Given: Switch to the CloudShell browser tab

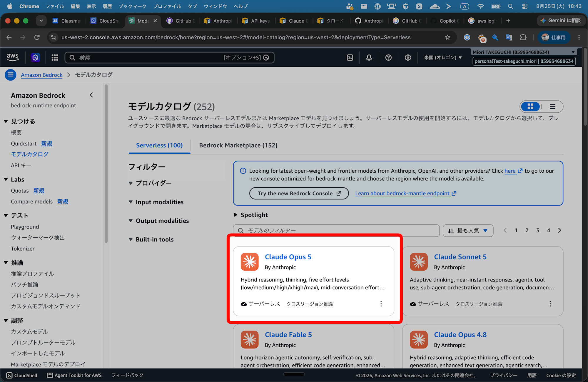Looking at the screenshot, I should click(105, 21).
